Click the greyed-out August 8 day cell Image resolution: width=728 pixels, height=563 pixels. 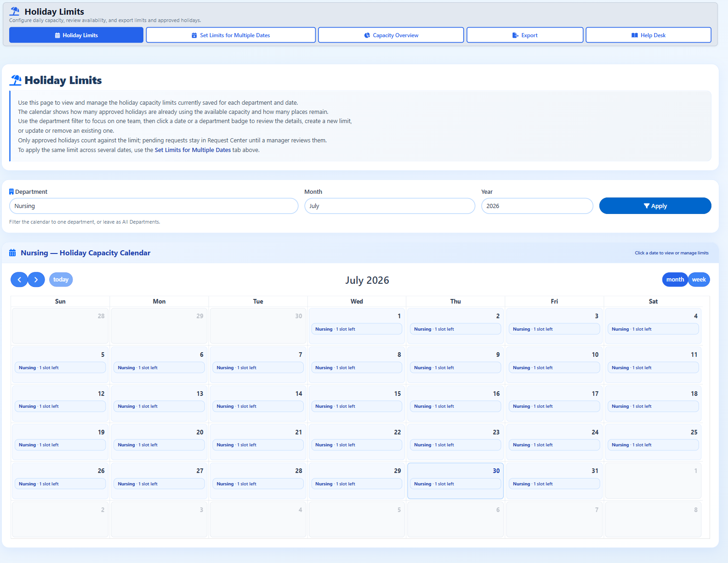653,519
